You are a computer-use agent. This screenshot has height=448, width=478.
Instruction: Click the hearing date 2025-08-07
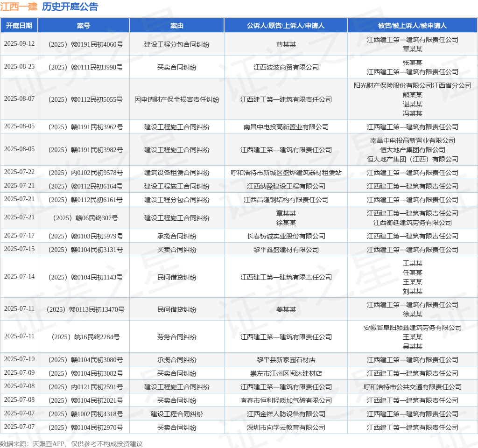coord(19,99)
